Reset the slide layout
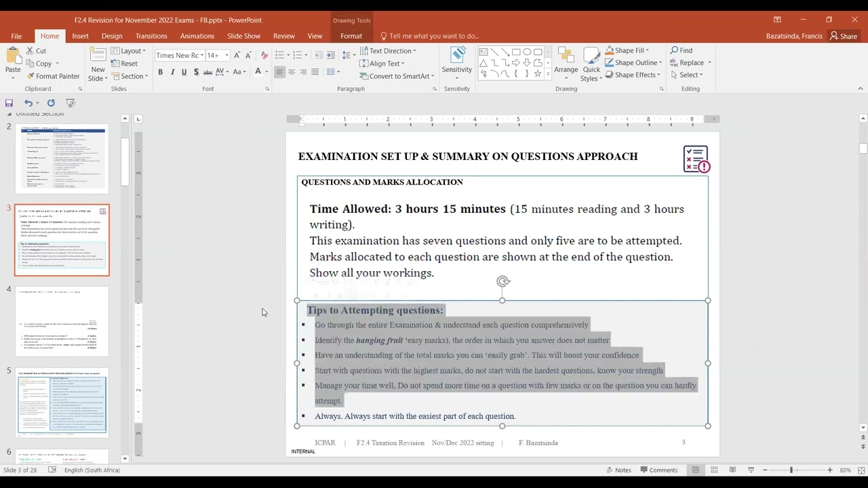This screenshot has width=868, height=488. pos(124,64)
